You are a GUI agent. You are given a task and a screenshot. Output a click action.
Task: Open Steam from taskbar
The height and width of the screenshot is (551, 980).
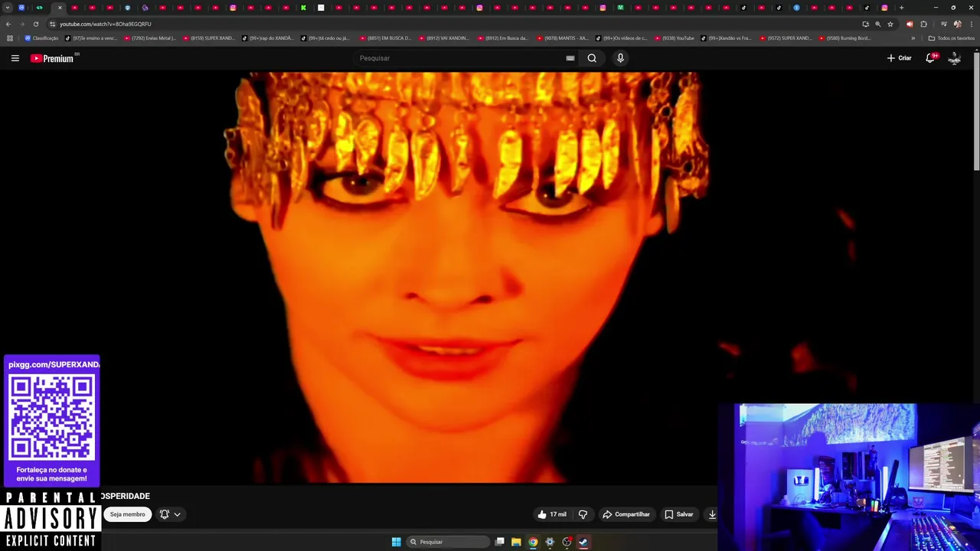583,542
